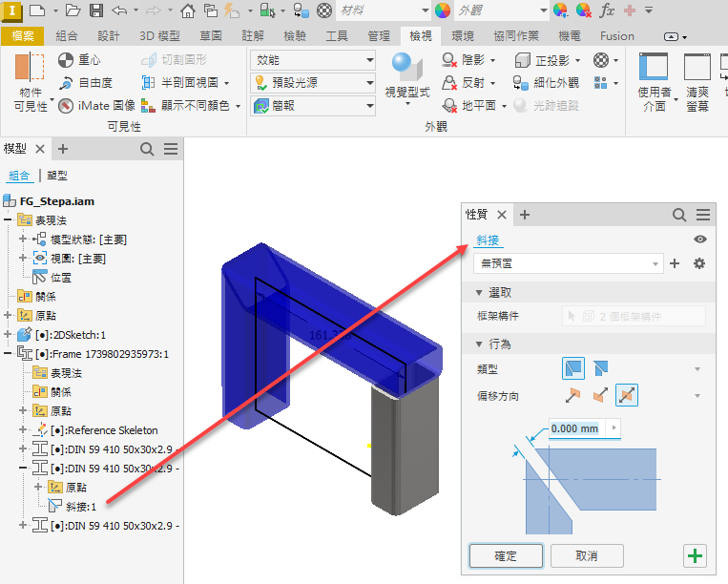The height and width of the screenshot is (584, 728).
Task: Switch to the 草圖 ribbon tab
Action: (211, 35)
